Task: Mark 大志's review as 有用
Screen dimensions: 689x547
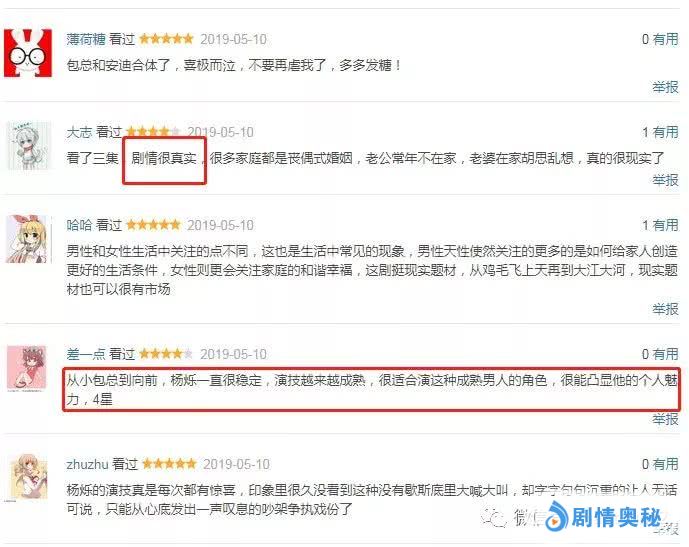Action: 665,132
